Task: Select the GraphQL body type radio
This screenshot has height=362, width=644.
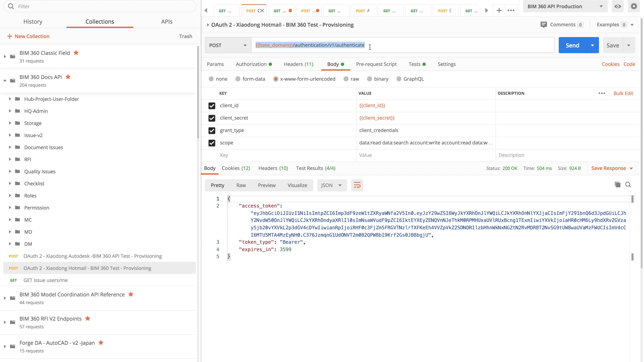Action: tap(399, 79)
